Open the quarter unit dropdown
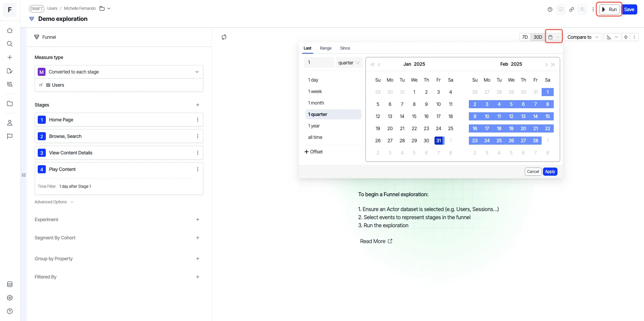 [x=349, y=63]
